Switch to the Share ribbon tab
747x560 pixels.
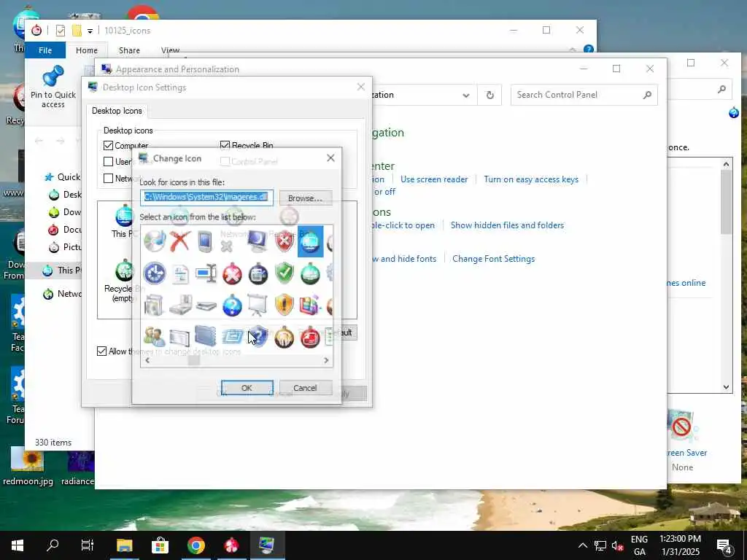coord(129,50)
